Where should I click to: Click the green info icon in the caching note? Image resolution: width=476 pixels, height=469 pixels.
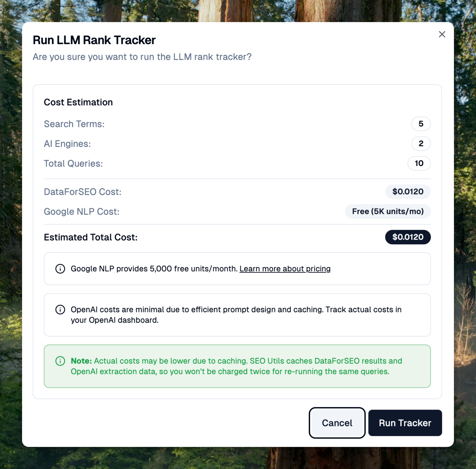[60, 361]
